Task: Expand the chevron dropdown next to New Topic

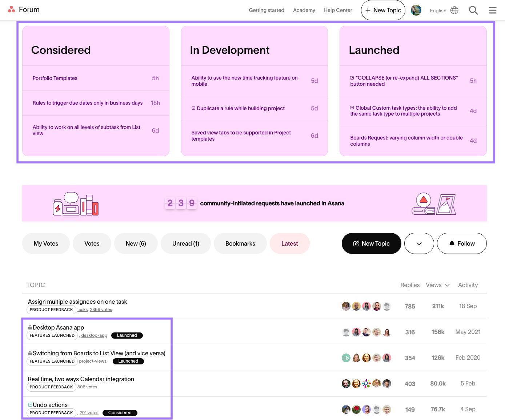Action: tap(419, 243)
